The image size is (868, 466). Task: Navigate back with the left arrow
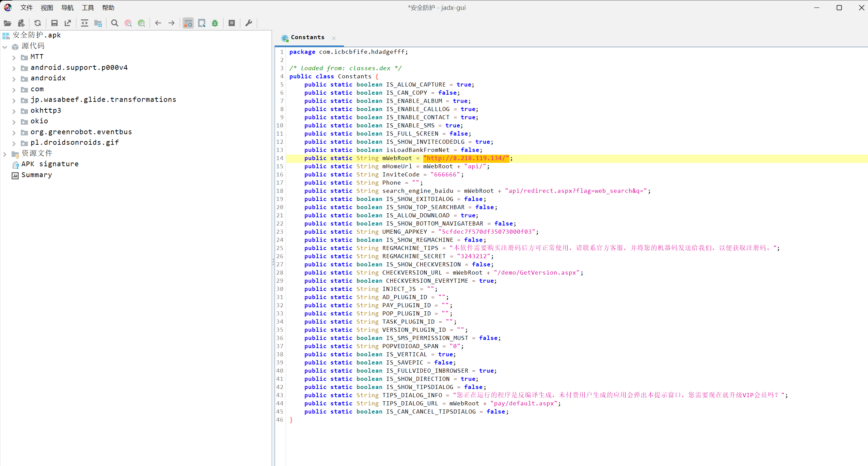[x=158, y=23]
